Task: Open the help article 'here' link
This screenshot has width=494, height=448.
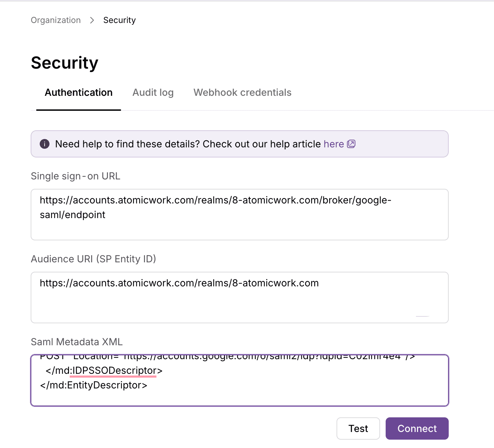Action: coord(334,144)
